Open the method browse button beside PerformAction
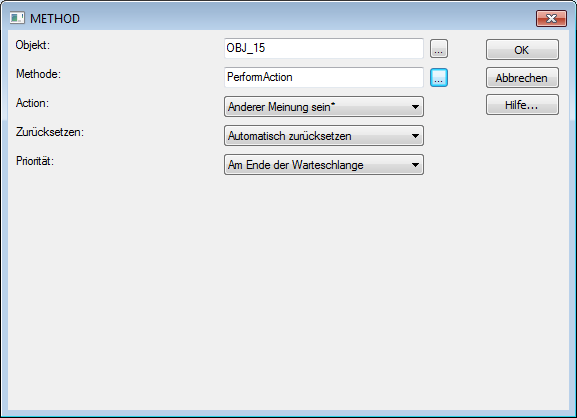The width and height of the screenshot is (577, 418). [439, 78]
